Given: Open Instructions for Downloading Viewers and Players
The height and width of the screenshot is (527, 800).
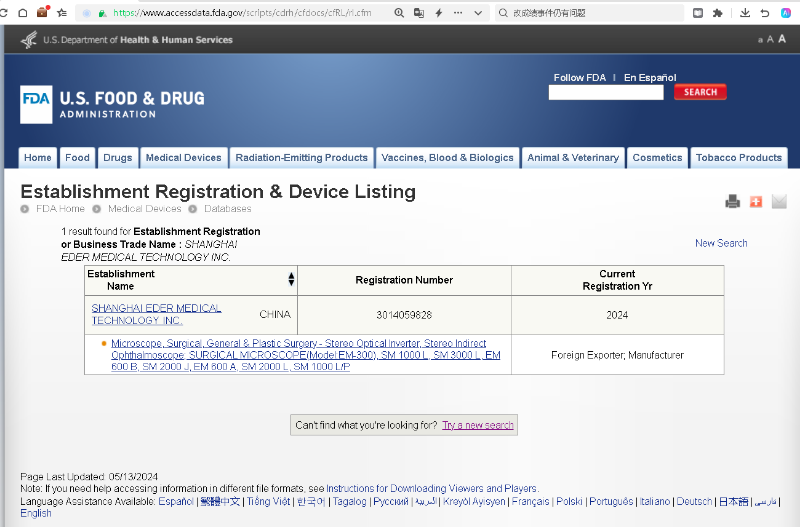Looking at the screenshot, I should tap(431, 489).
